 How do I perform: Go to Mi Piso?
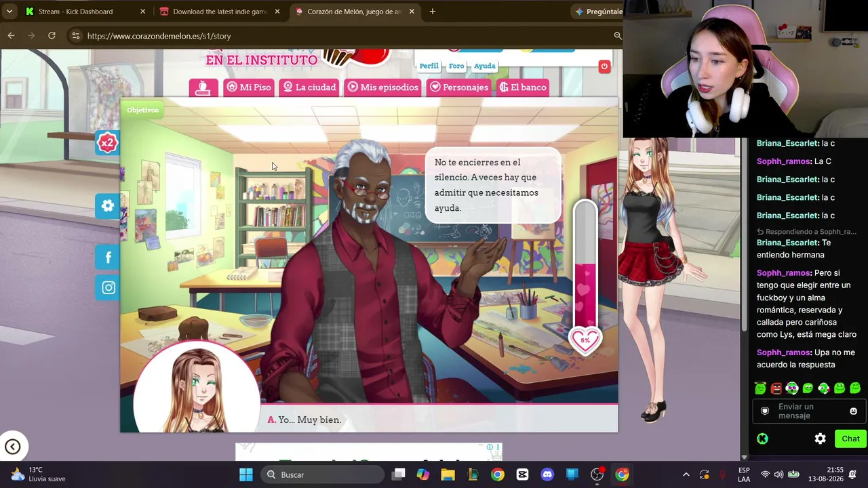click(249, 87)
